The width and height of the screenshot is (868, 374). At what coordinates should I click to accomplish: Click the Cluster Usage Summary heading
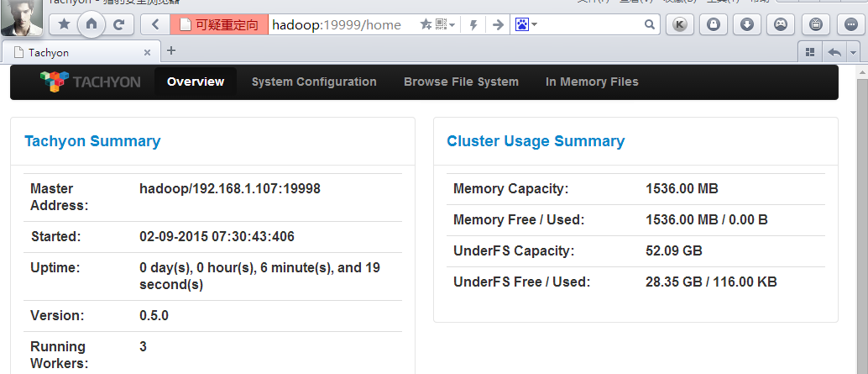[x=536, y=141]
